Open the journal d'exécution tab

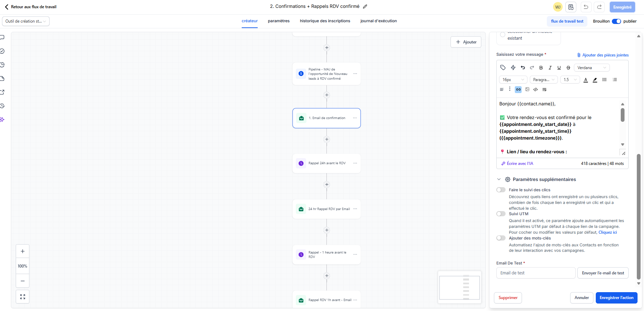(x=378, y=21)
